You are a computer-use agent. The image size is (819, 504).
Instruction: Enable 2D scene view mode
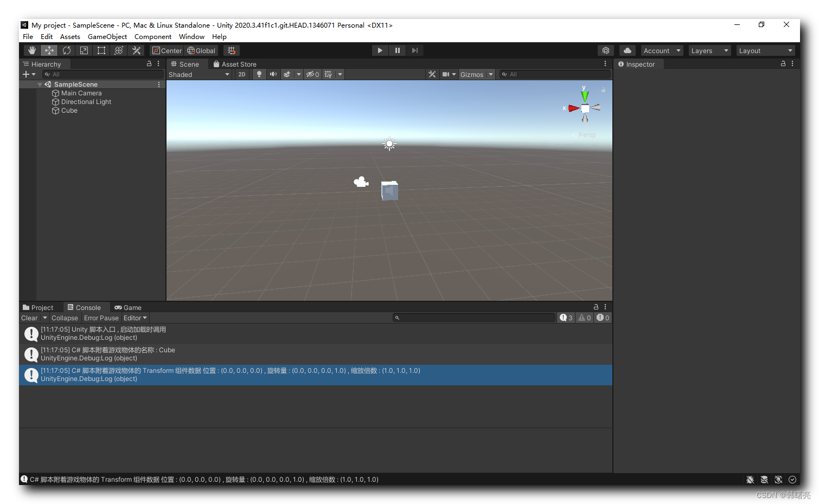(241, 74)
